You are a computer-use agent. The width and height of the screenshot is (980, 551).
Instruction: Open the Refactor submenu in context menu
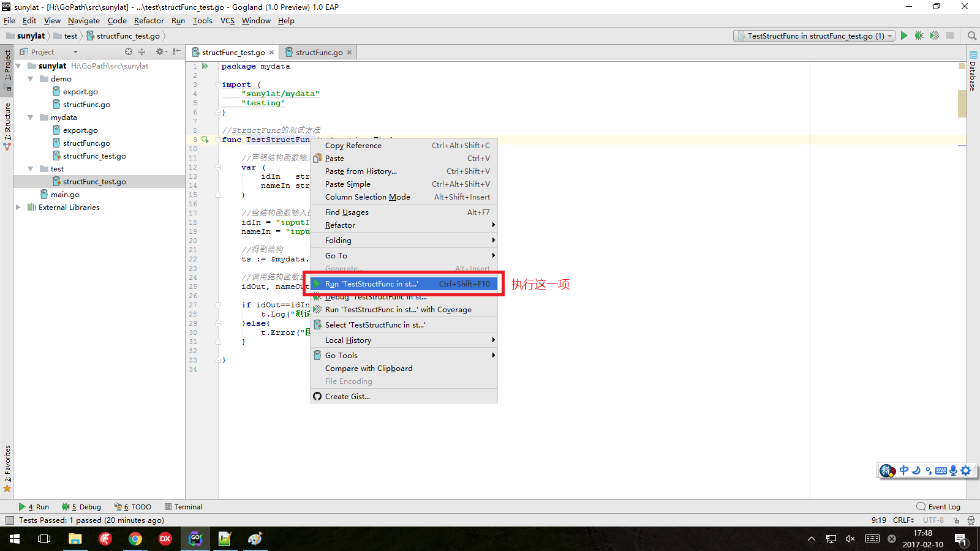[404, 225]
